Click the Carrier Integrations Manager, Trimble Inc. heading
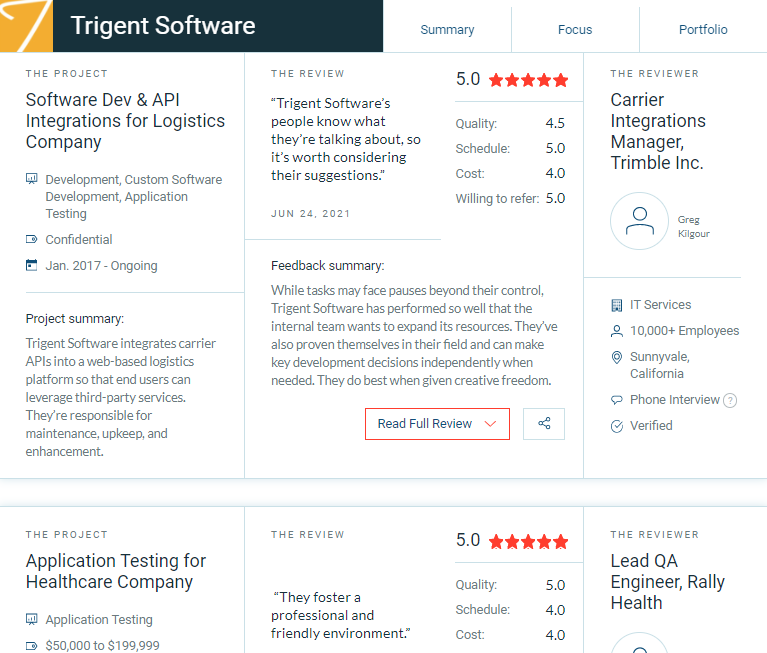Viewport: 767px width, 653px height. tap(658, 131)
